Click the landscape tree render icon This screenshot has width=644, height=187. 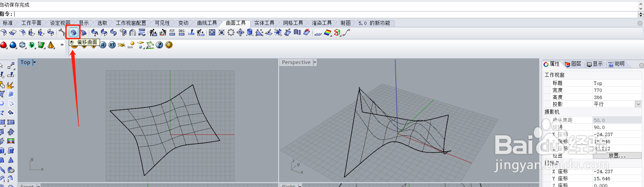150,45
